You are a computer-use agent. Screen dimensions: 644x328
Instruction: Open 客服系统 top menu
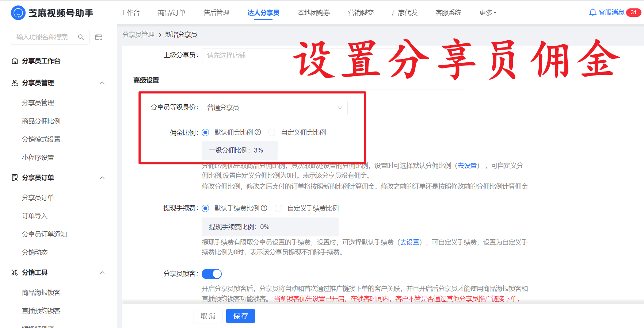click(448, 13)
